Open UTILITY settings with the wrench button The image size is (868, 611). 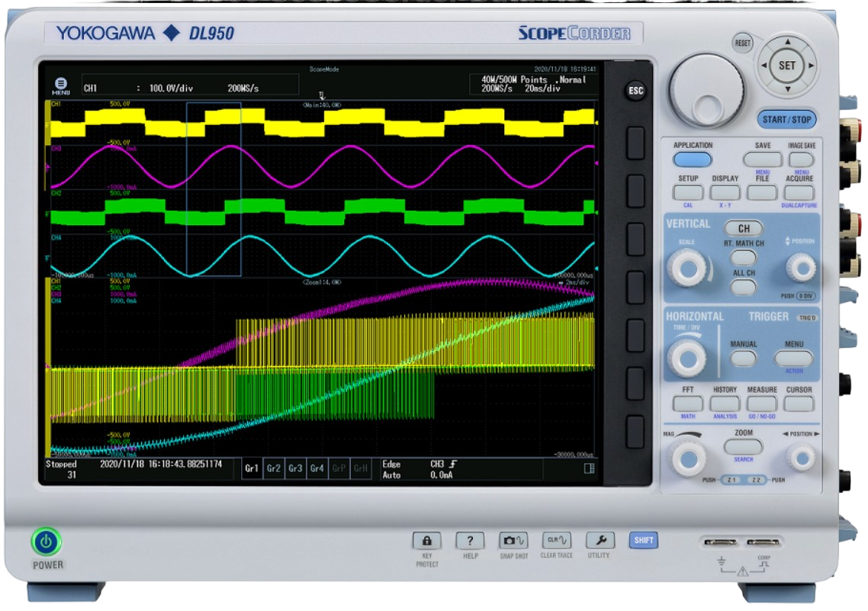coord(600,539)
